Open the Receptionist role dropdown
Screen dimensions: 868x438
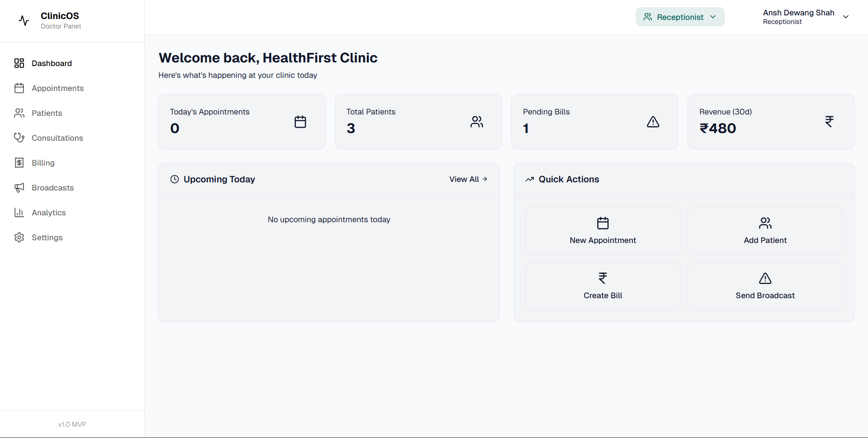679,17
